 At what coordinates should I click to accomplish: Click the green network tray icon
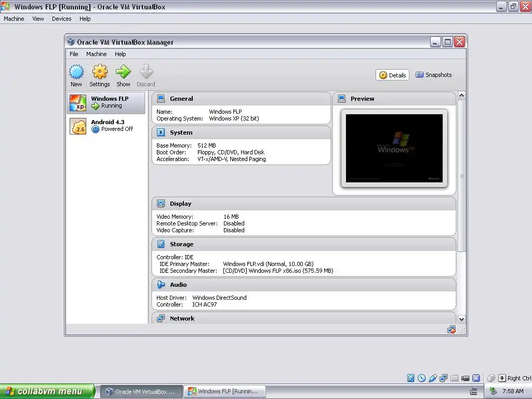[494, 391]
